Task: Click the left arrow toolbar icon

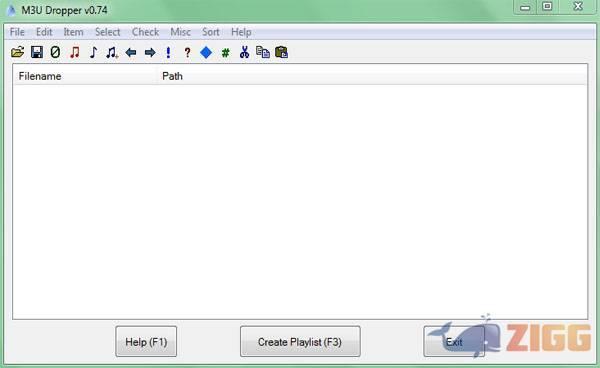Action: click(x=131, y=52)
